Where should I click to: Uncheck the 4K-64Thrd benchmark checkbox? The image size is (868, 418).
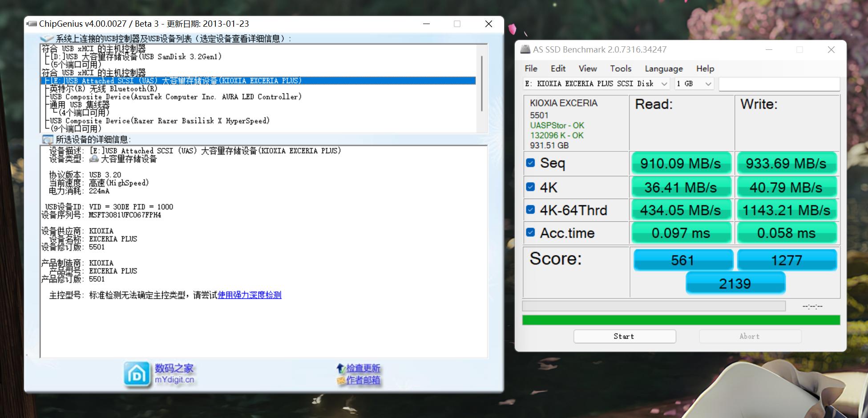click(x=530, y=210)
